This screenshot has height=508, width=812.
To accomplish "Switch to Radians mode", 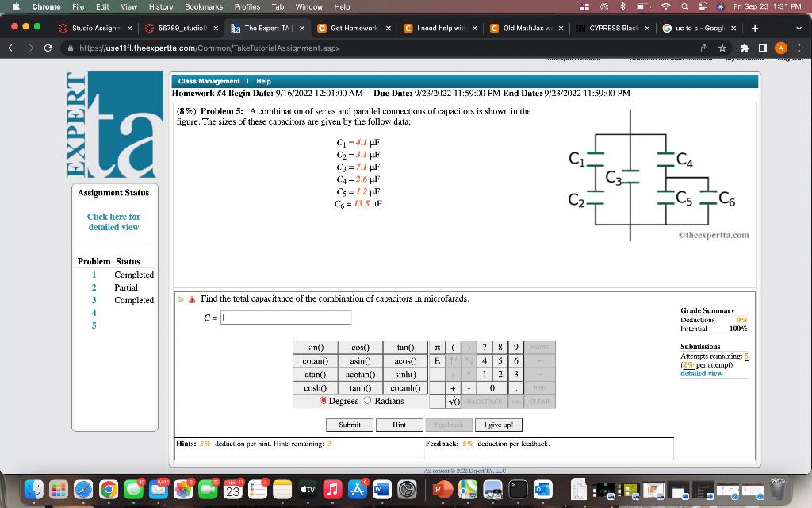I will 367,401.
